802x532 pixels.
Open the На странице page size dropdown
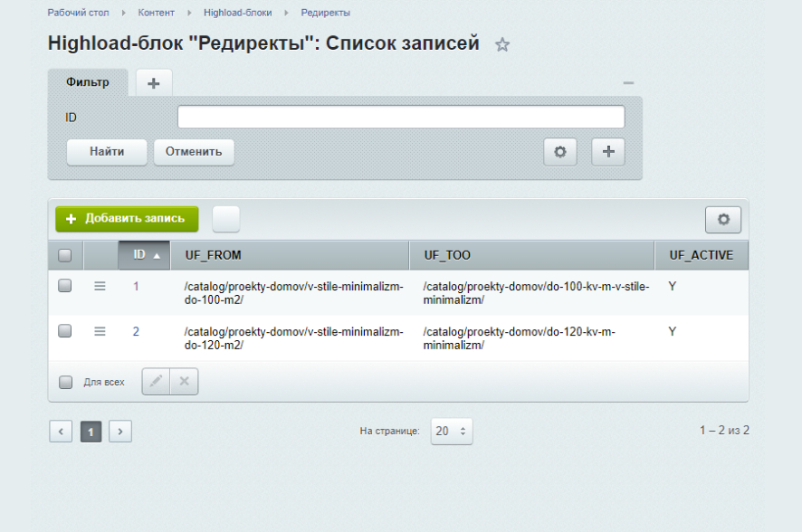pos(451,432)
